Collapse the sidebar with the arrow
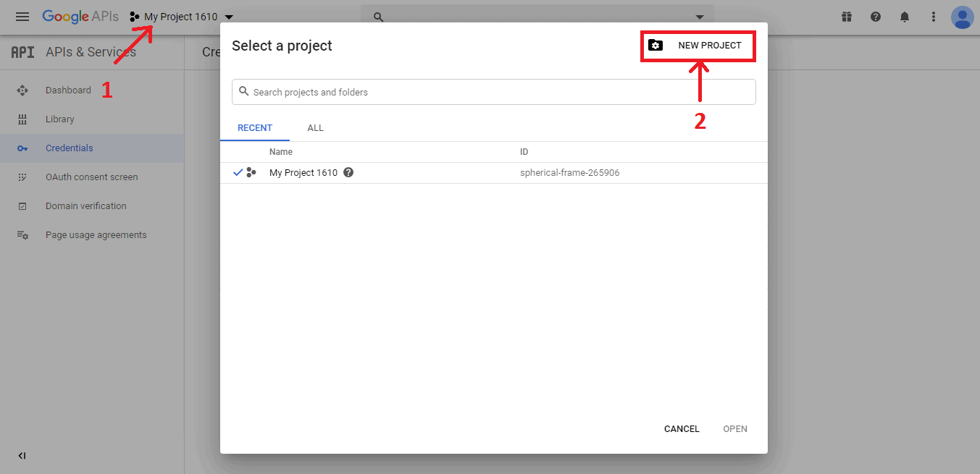This screenshot has height=474, width=980. pyautogui.click(x=22, y=456)
